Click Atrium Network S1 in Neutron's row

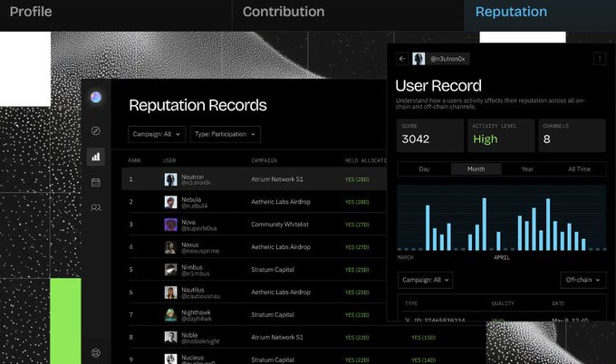(277, 179)
